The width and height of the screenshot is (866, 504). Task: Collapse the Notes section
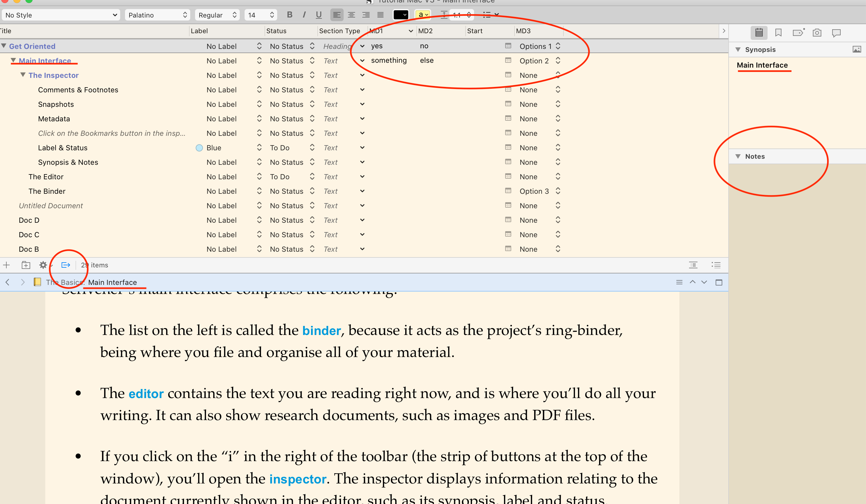pos(738,156)
